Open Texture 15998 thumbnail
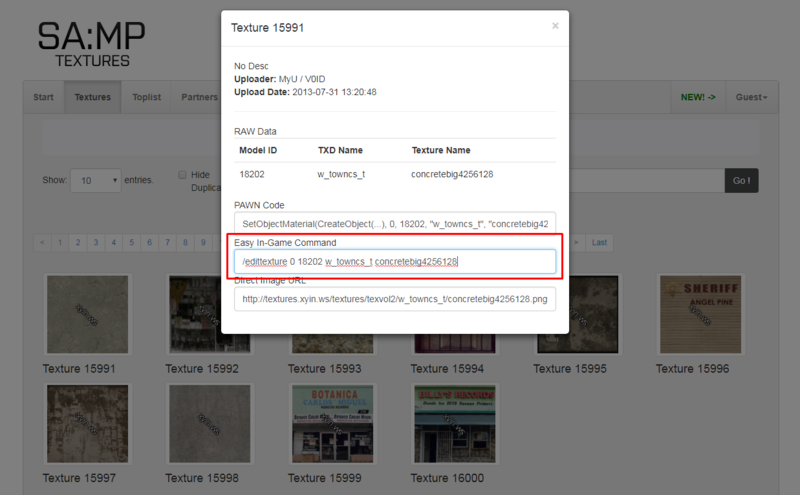 coord(210,424)
